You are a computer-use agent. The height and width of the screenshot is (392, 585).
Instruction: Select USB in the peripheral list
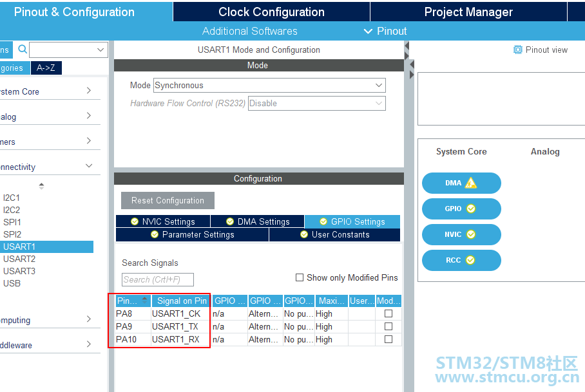(12, 283)
